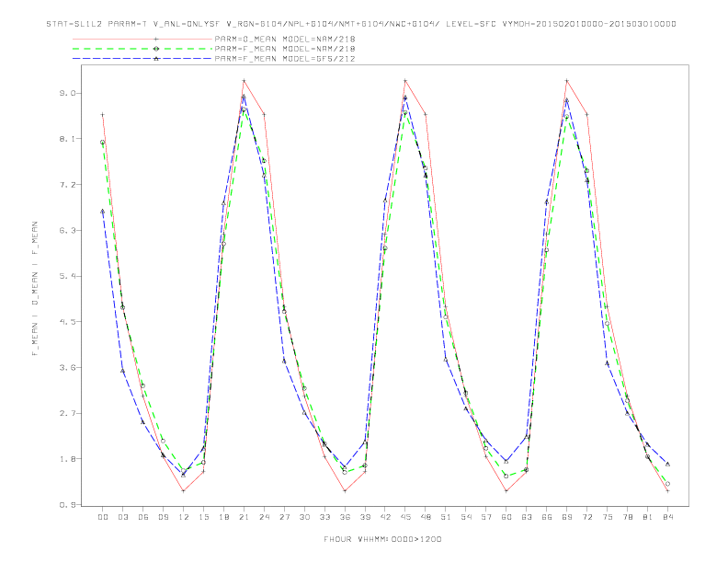Click x-axis forecast hour label 24
728x563 pixels.
(x=264, y=517)
